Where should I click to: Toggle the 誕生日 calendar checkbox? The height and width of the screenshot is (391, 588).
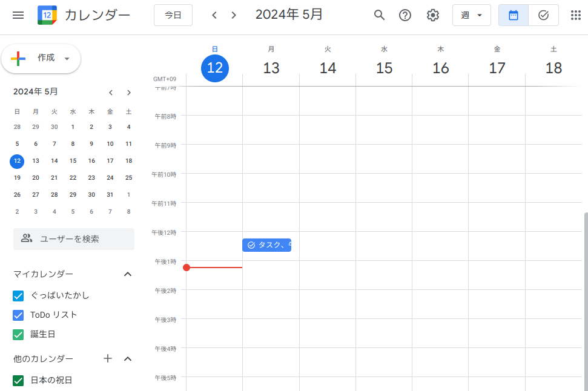tap(18, 334)
